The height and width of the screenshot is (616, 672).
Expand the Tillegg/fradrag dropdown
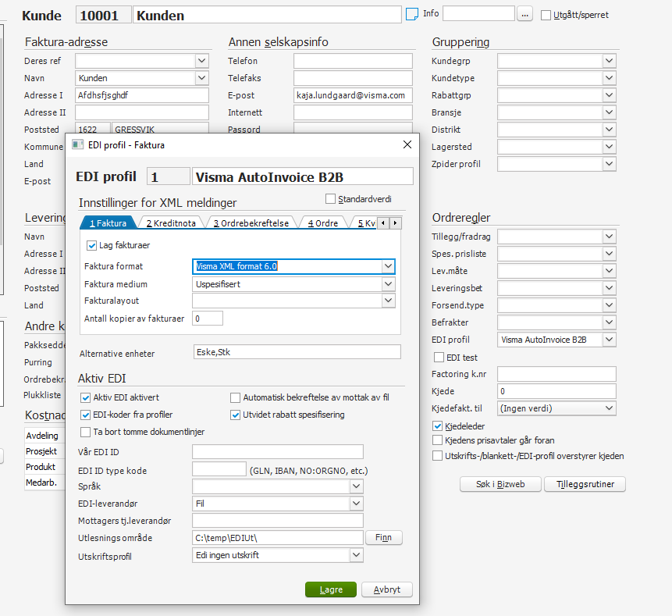pos(609,237)
